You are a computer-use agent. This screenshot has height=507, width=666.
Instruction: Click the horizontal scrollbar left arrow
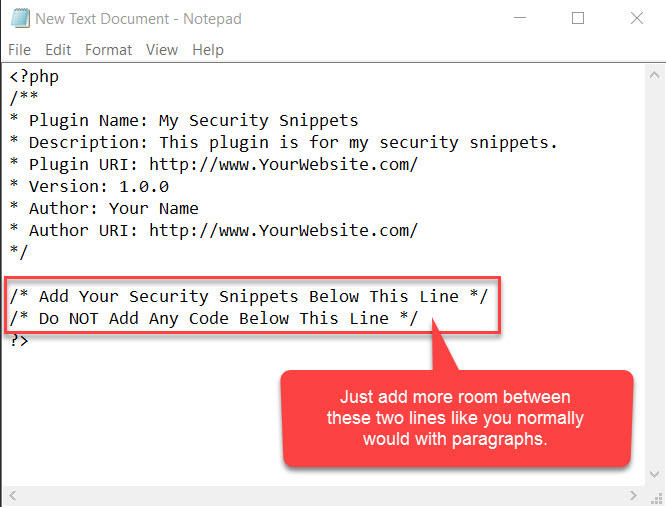click(x=12, y=496)
